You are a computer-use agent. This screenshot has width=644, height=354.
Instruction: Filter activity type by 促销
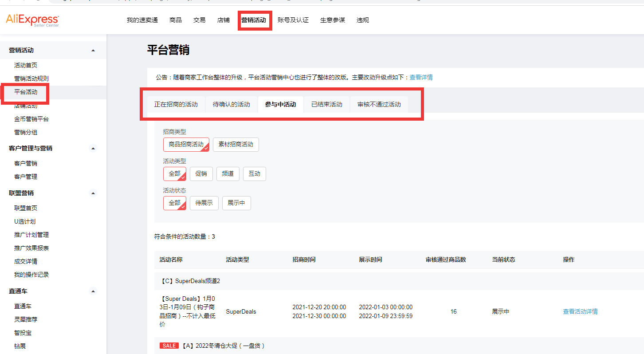coord(201,173)
